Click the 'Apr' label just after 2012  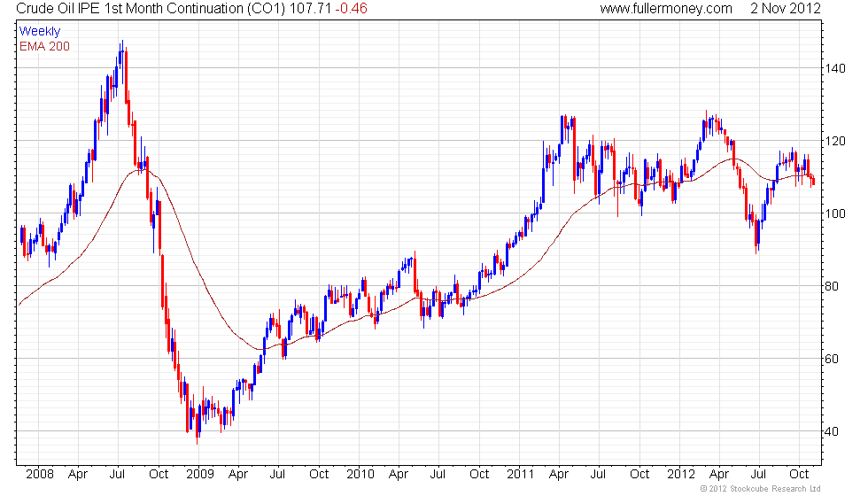click(719, 475)
